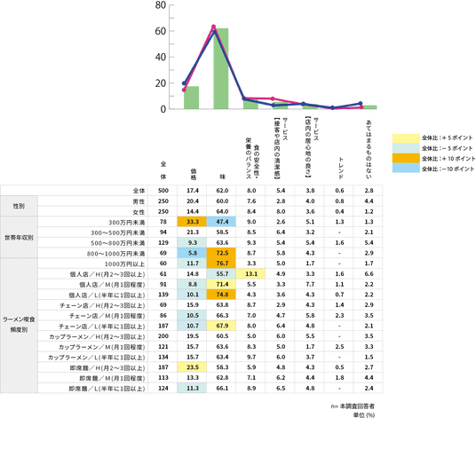Image resolution: width=476 pixels, height=449 pixels.
Task: Click the 個人店／M(月1回程度) row label
Action: 112,285
